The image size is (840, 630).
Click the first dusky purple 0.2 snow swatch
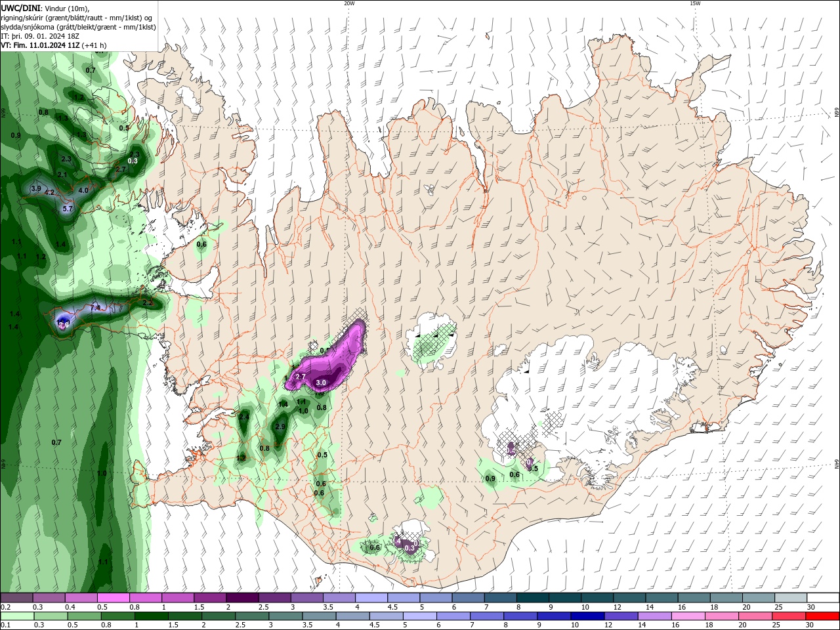[17, 598]
